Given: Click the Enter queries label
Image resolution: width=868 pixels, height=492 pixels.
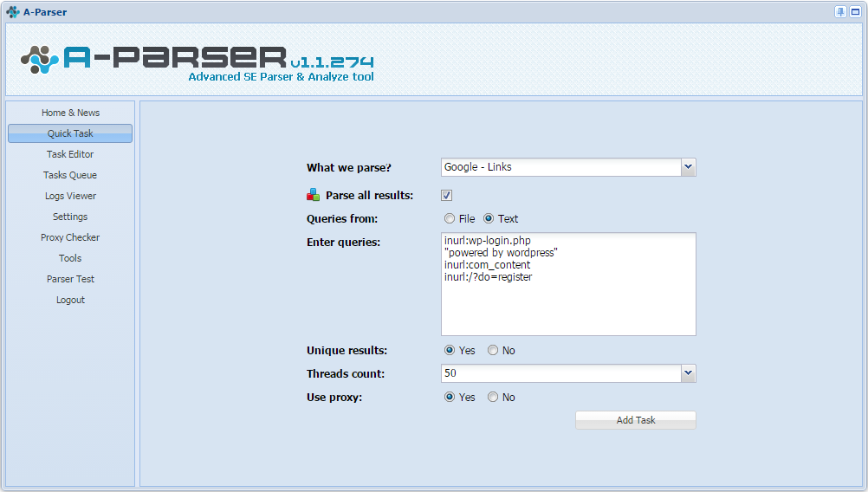Looking at the screenshot, I should (x=343, y=242).
